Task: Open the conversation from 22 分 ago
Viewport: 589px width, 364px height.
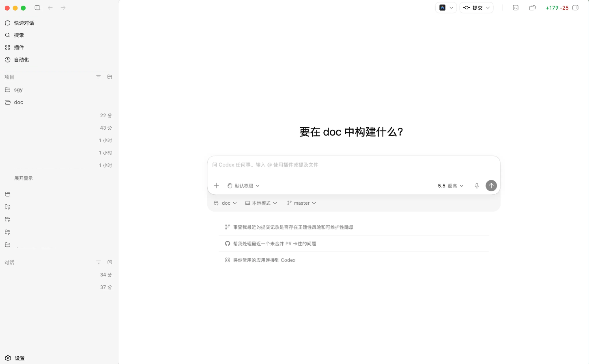Action: 59,116
